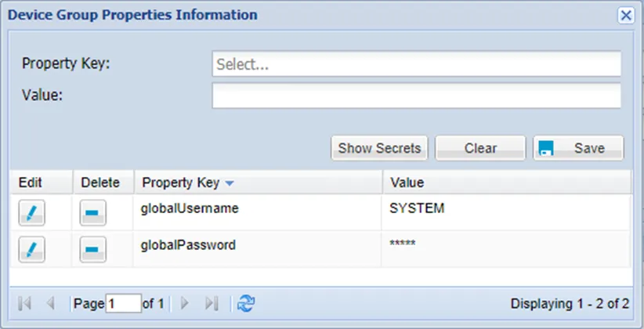
Task: Sort by Property Key column header
Action: pos(259,183)
